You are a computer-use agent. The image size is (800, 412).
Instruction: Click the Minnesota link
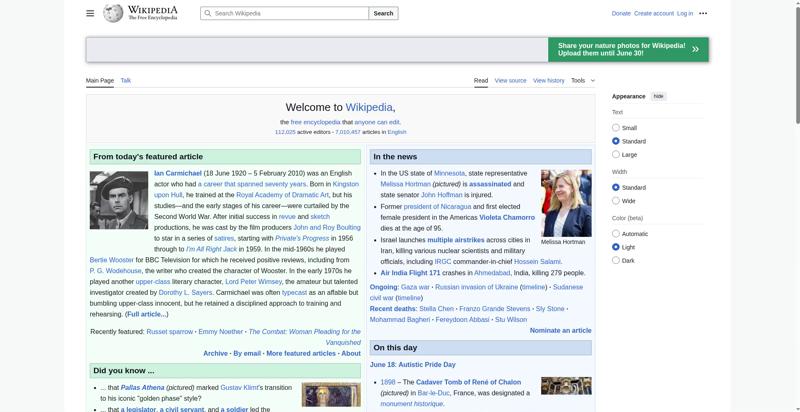tap(449, 173)
